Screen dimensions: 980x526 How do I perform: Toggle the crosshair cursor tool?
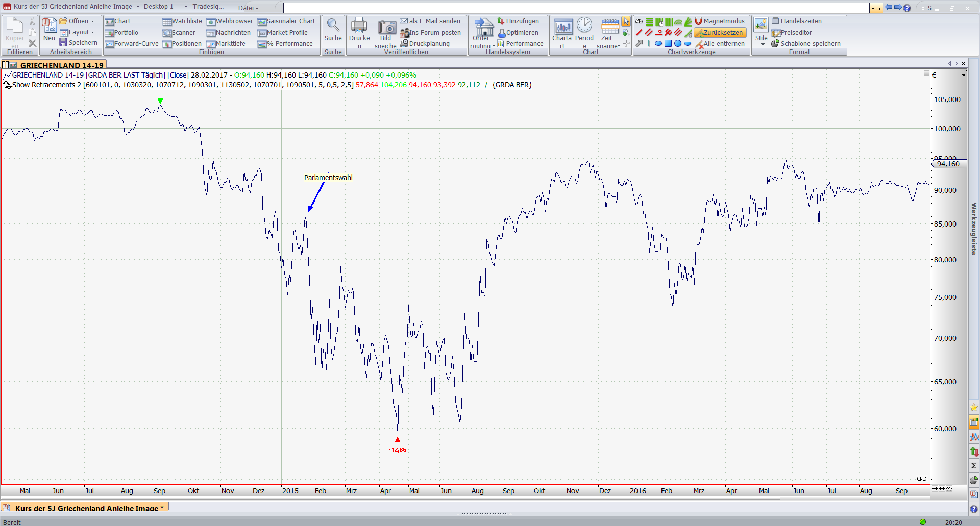626,44
